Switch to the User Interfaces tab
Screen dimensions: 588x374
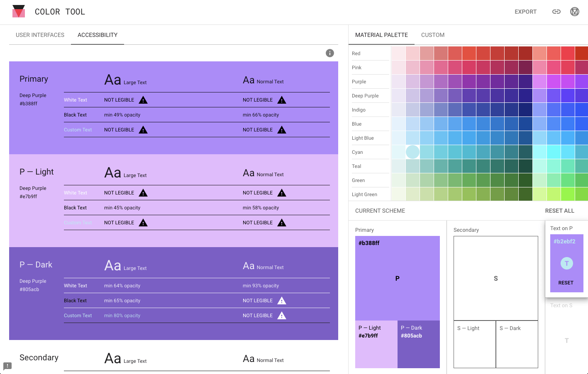tap(40, 35)
